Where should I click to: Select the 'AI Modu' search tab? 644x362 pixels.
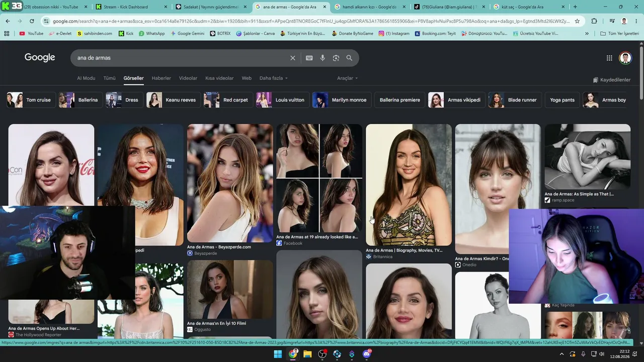(86, 78)
